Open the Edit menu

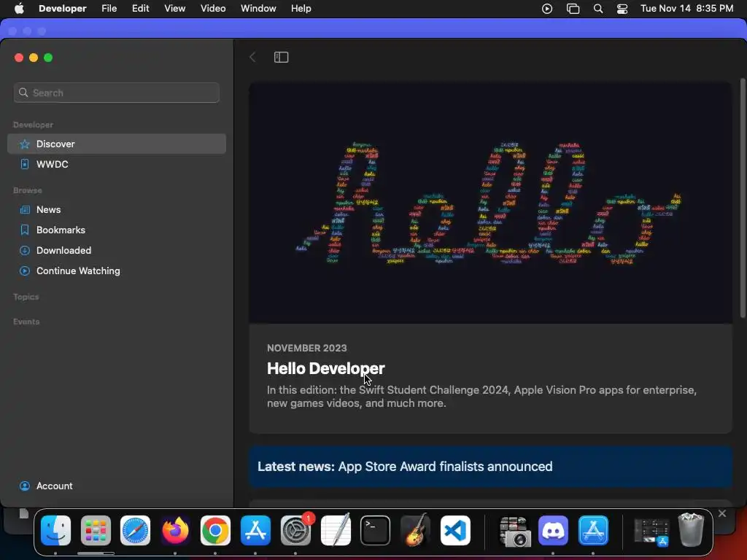(141, 9)
